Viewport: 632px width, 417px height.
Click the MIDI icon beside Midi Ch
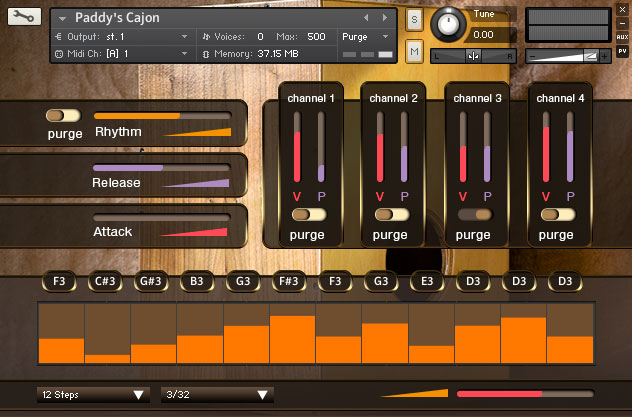coord(59,54)
